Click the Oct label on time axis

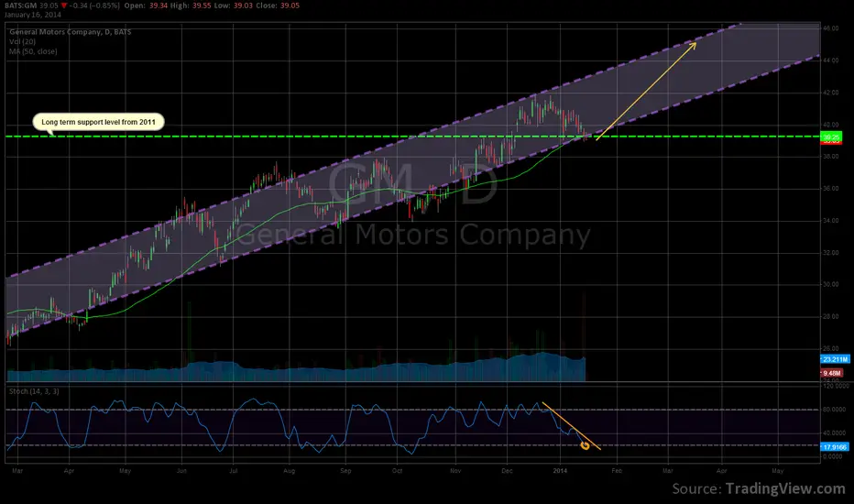(397, 471)
